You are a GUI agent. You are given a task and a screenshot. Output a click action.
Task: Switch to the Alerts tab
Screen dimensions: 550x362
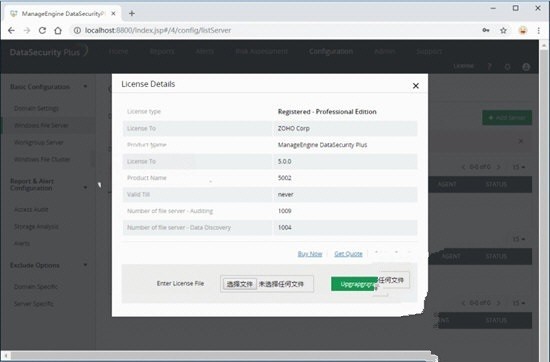205,52
